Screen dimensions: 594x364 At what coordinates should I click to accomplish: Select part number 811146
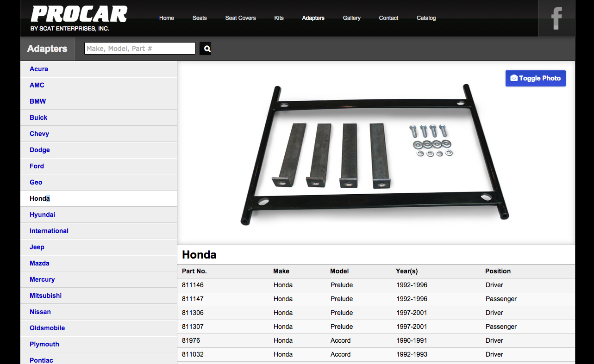pyautogui.click(x=193, y=285)
